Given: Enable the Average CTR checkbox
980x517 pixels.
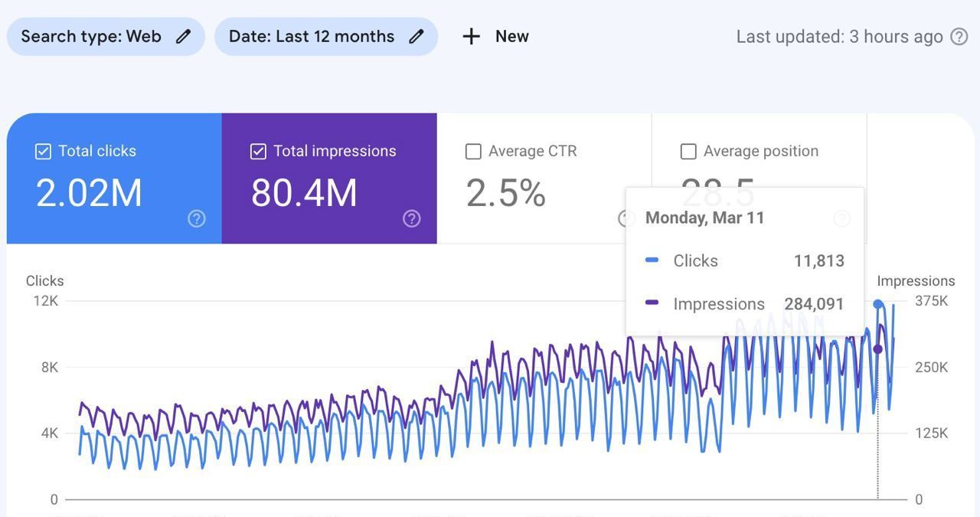Looking at the screenshot, I should (x=474, y=152).
